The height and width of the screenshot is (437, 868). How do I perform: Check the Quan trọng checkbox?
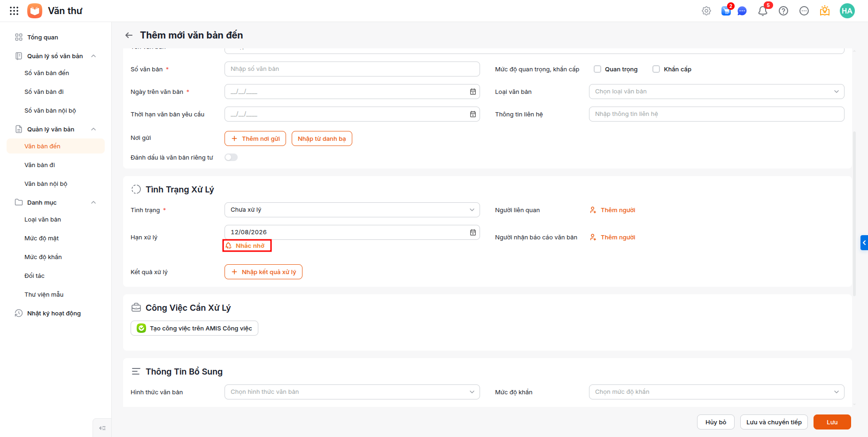(x=597, y=69)
